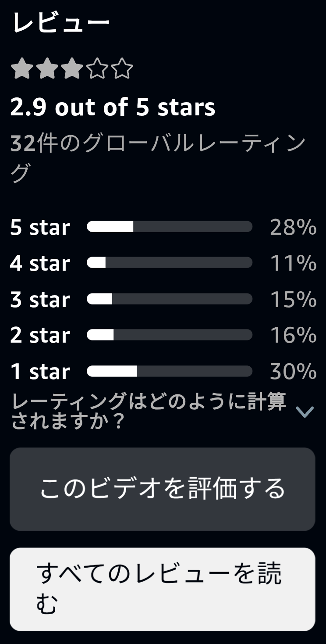Screen dimensions: 326x644
Task: Click the "2.9 out of 5 stars" summary
Action: [x=113, y=107]
